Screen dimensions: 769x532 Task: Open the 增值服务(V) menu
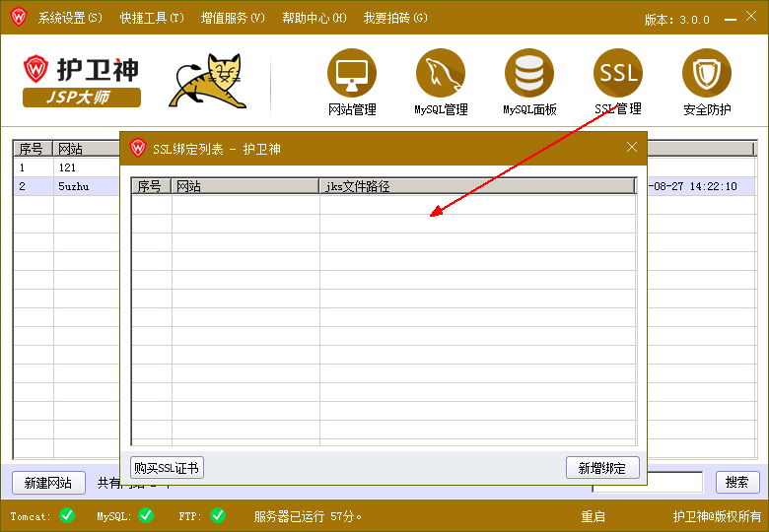click(x=233, y=19)
